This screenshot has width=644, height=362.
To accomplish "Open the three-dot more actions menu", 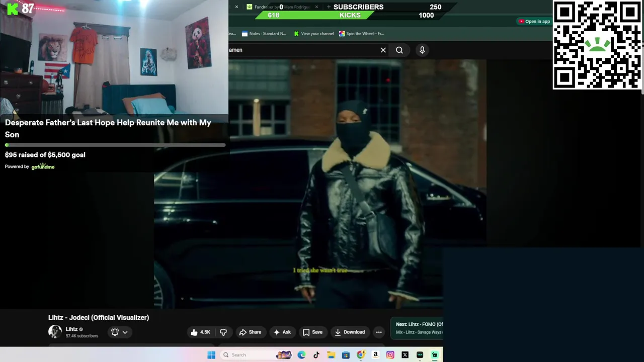I will pyautogui.click(x=379, y=332).
